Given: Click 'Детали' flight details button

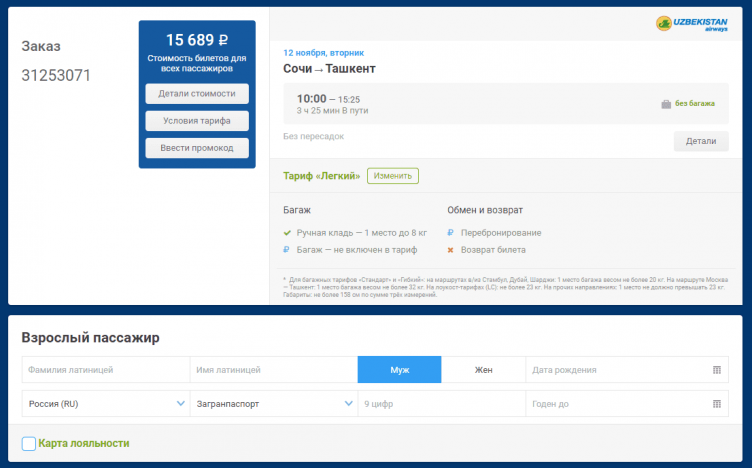Looking at the screenshot, I should pyautogui.click(x=701, y=141).
